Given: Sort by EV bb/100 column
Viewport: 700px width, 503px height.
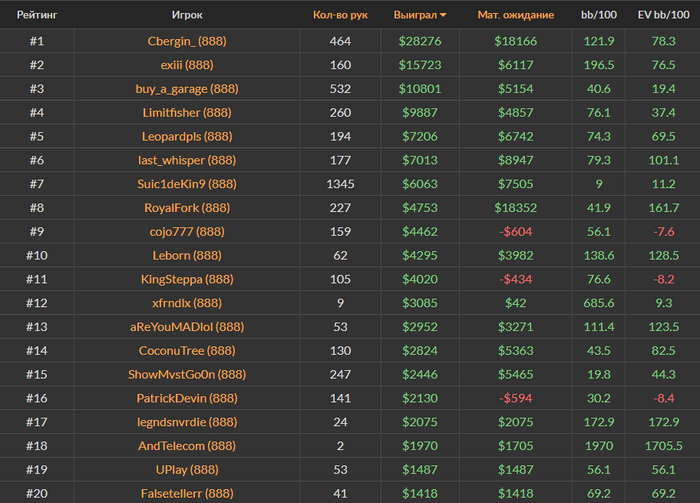Looking at the screenshot, I should coord(662,15).
